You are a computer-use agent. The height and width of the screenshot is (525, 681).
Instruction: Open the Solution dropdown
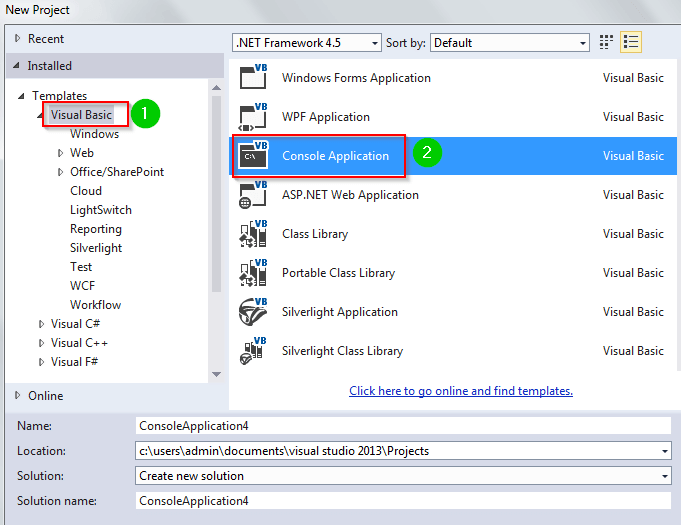tap(403, 476)
